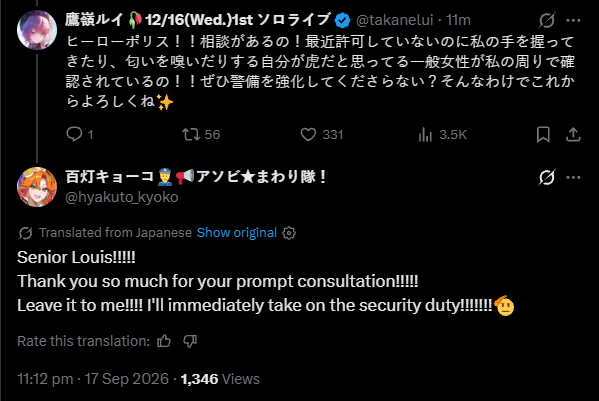
Task: Click the 11m timestamp on first tweet
Action: (458, 20)
